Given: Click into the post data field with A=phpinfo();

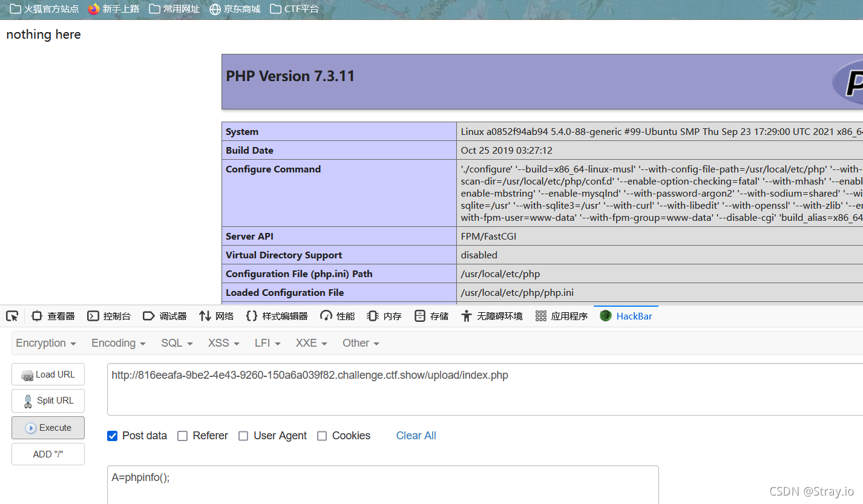Looking at the screenshot, I should click(382, 484).
